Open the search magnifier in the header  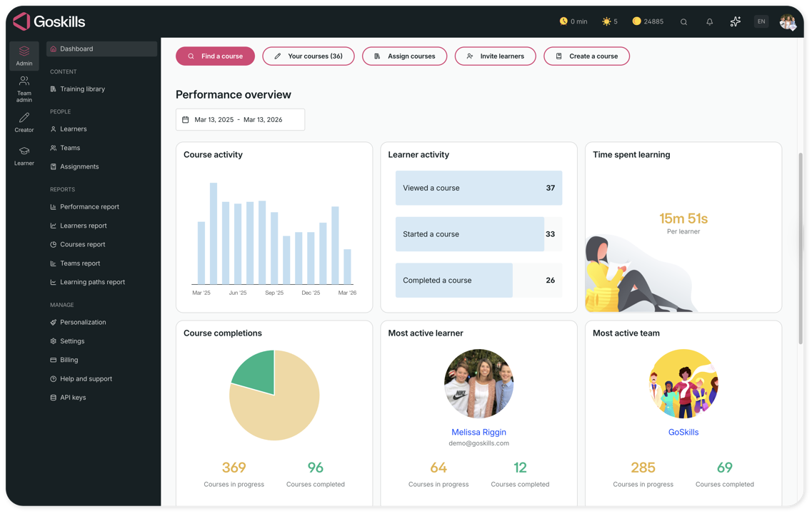[683, 21]
